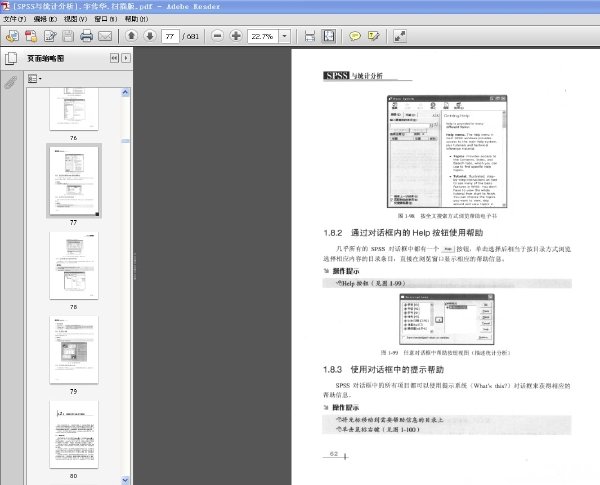The height and width of the screenshot is (485, 600).
Task: Switch to read mode view
Action: 399,36
